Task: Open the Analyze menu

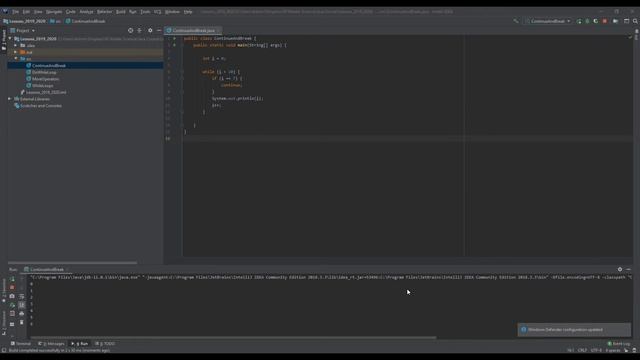Action: [x=86, y=11]
